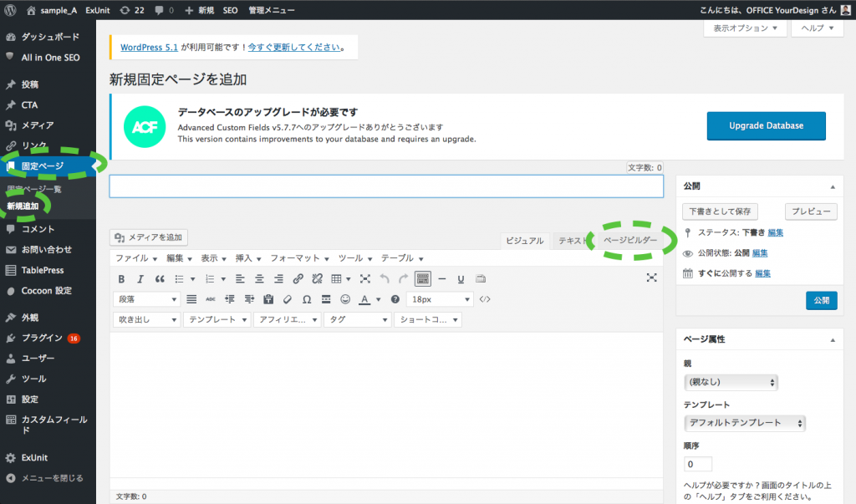Insert a blockquote
The width and height of the screenshot is (856, 504).
160,279
